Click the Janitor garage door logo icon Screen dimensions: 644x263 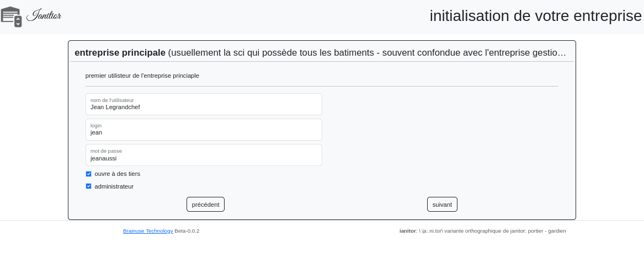(11, 17)
